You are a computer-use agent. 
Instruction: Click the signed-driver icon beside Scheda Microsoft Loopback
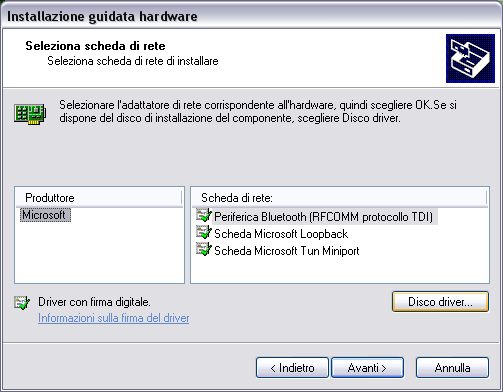coord(204,232)
